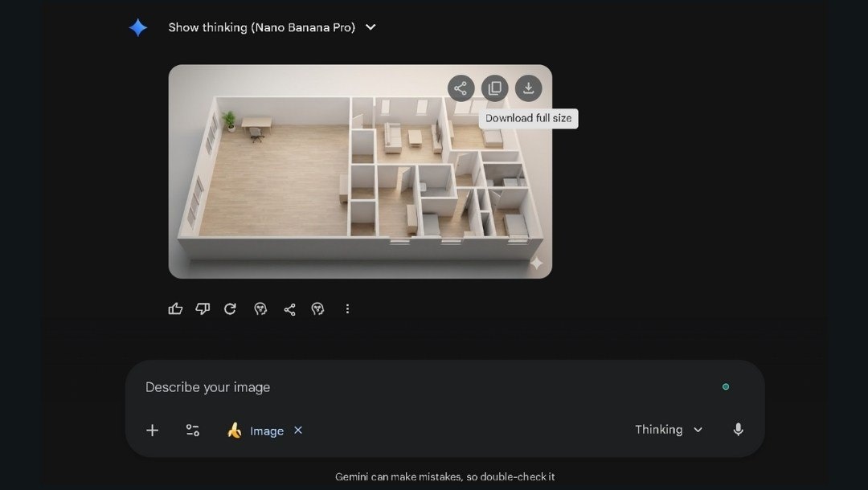
Task: Open the plus attachment menu
Action: (x=152, y=431)
